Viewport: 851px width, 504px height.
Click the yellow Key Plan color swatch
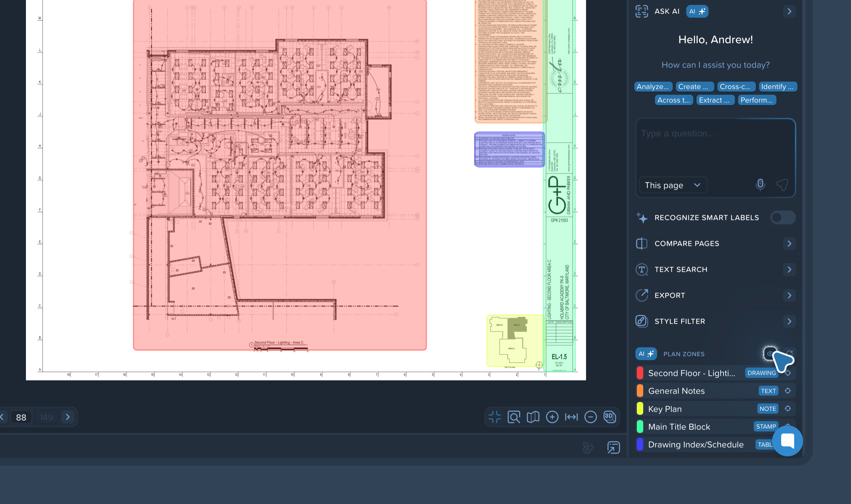[x=640, y=408]
